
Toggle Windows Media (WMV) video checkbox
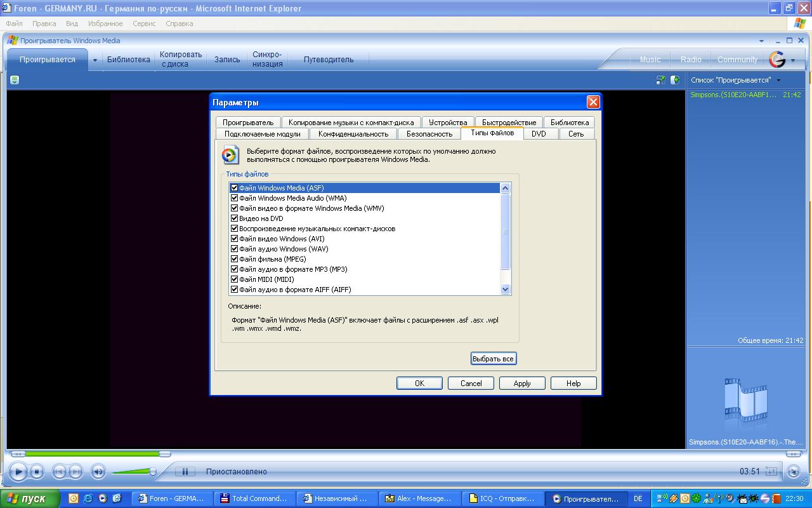pos(234,208)
